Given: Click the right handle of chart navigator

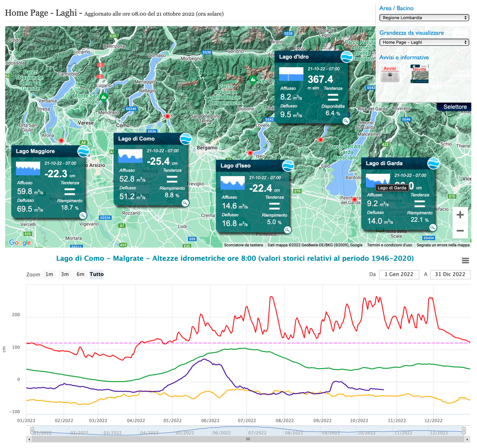Looking at the screenshot, I should click(464, 431).
